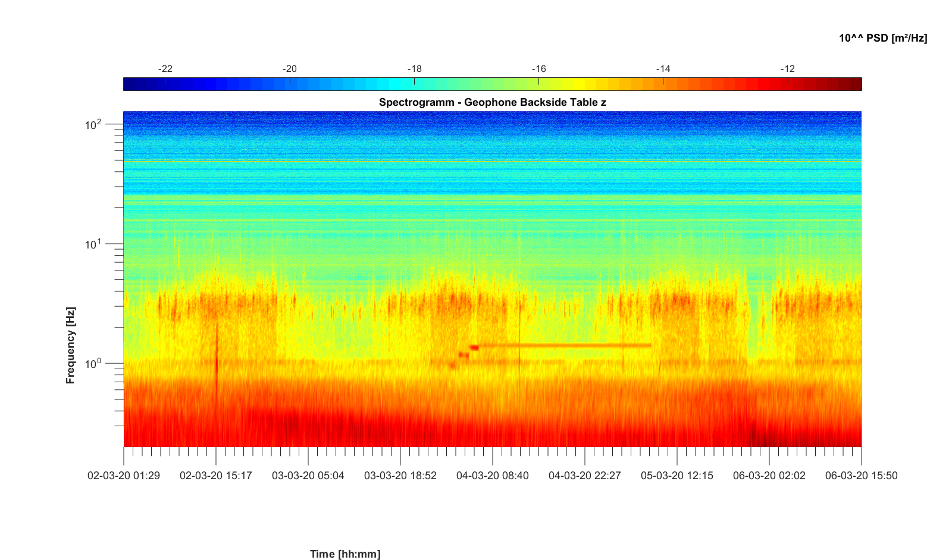Click the '10^^ PSD [m²/Hz]' colorbar label
Image resolution: width=952 pixels, height=560 pixels.
point(882,38)
